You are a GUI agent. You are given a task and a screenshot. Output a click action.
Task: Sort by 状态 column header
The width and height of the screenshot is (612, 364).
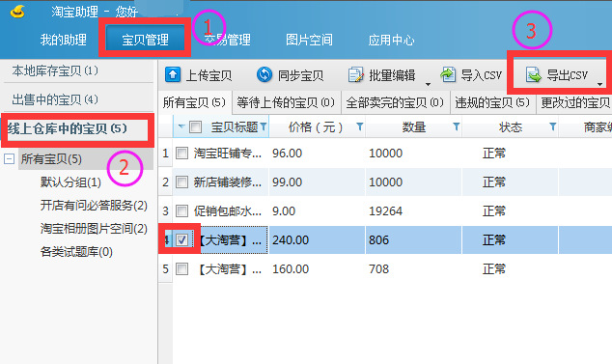click(x=510, y=126)
